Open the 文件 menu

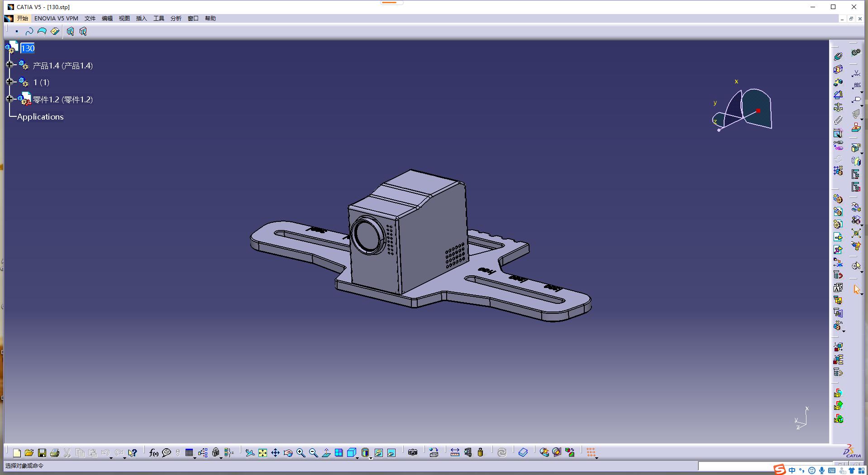click(x=90, y=19)
